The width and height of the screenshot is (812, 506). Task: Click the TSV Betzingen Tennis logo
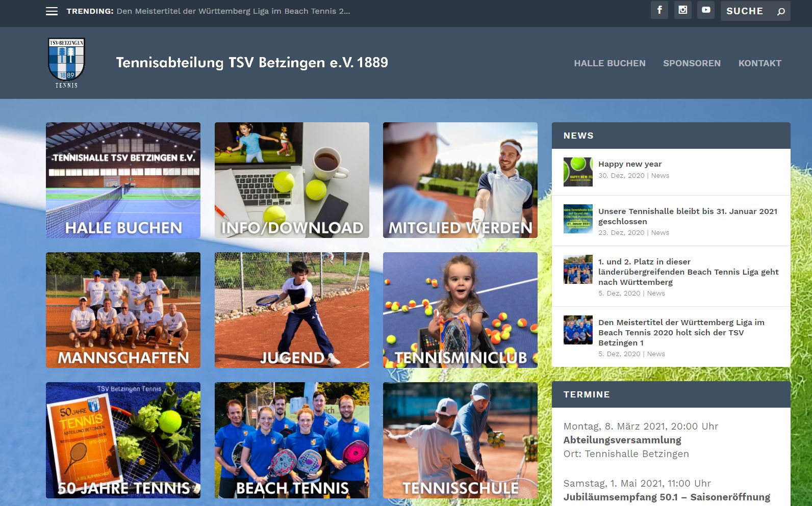click(66, 63)
